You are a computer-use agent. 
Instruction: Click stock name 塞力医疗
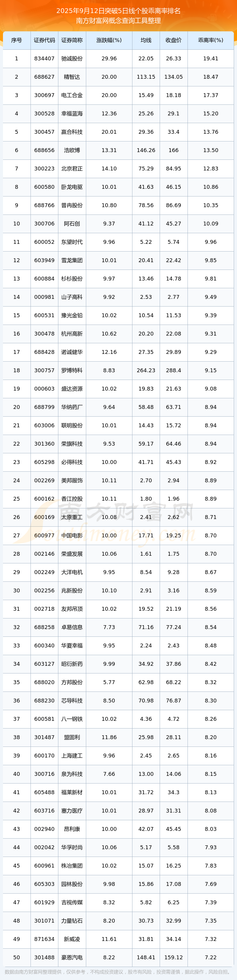(x=72, y=811)
